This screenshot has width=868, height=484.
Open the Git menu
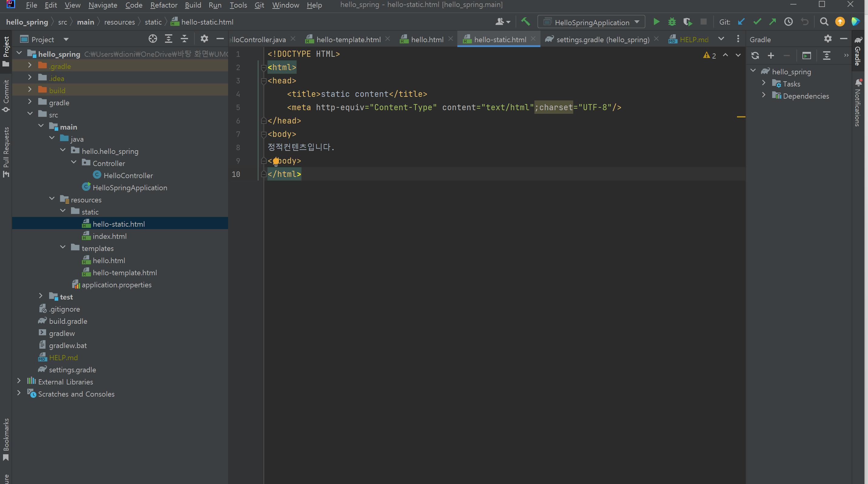[259, 5]
